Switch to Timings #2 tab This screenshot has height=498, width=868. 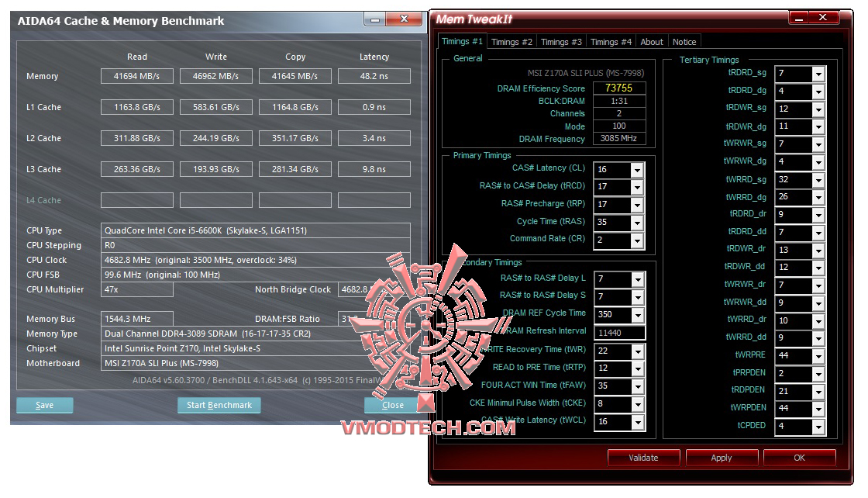click(x=511, y=42)
